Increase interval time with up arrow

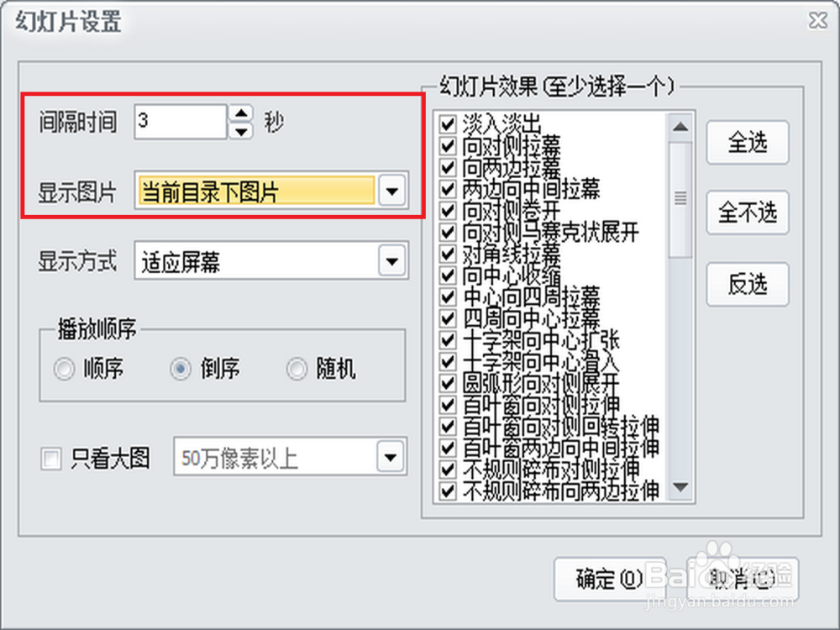pyautogui.click(x=240, y=115)
